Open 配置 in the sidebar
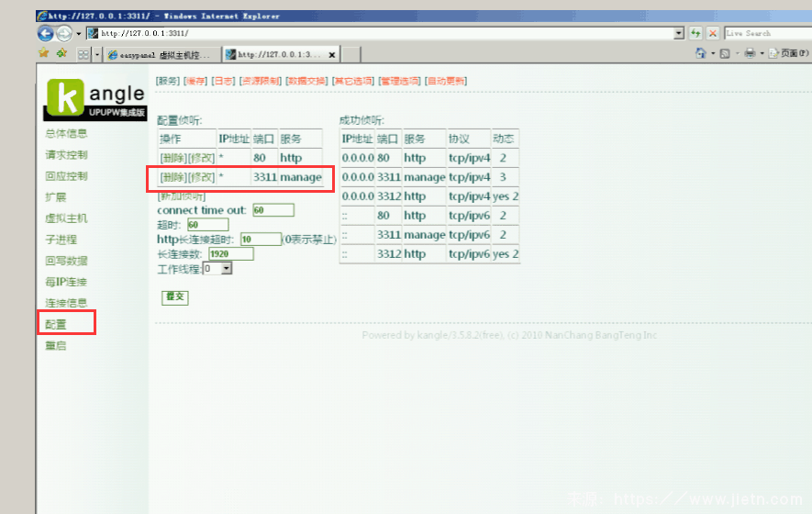The image size is (812, 514). (56, 324)
